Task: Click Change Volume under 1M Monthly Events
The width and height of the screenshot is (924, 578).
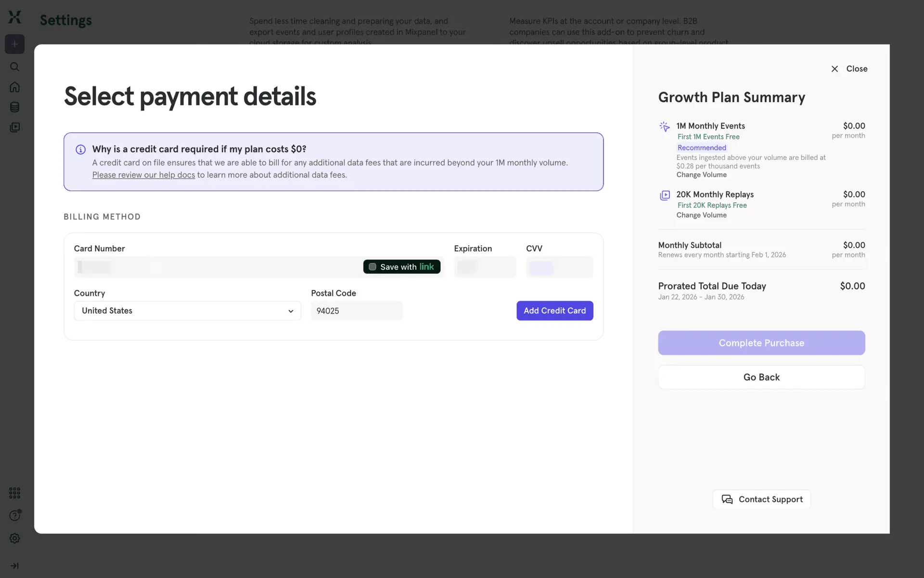Action: click(x=701, y=175)
